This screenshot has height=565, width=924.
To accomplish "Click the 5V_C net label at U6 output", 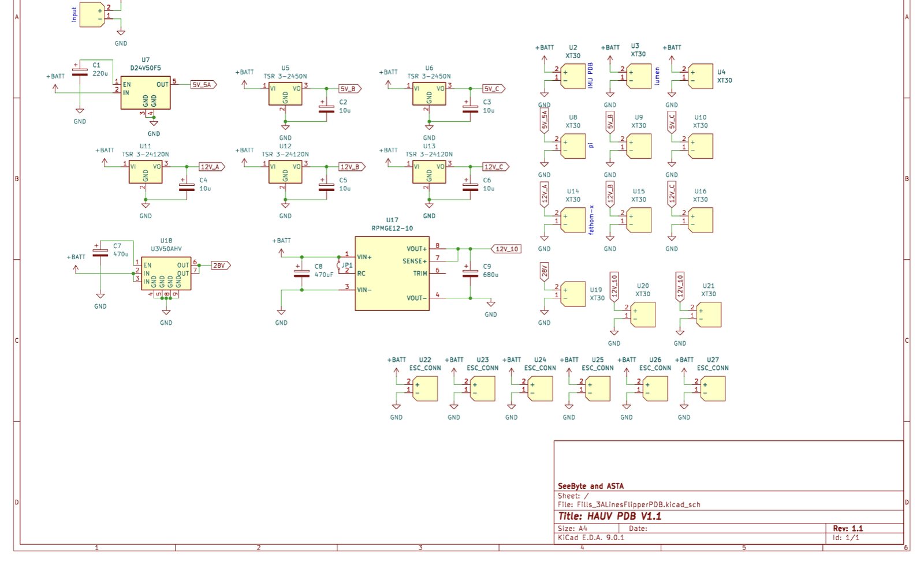I will [494, 88].
